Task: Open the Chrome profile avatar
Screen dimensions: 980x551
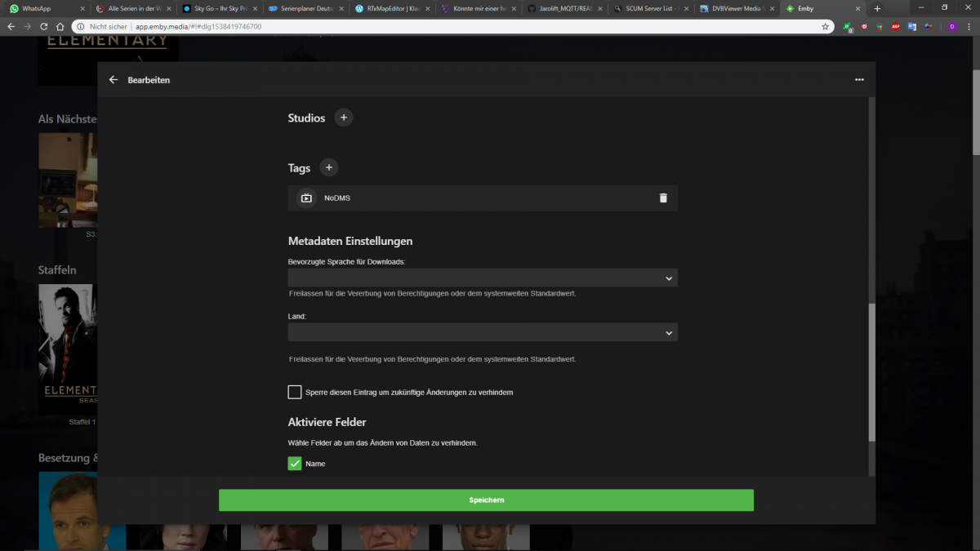Action: [951, 26]
